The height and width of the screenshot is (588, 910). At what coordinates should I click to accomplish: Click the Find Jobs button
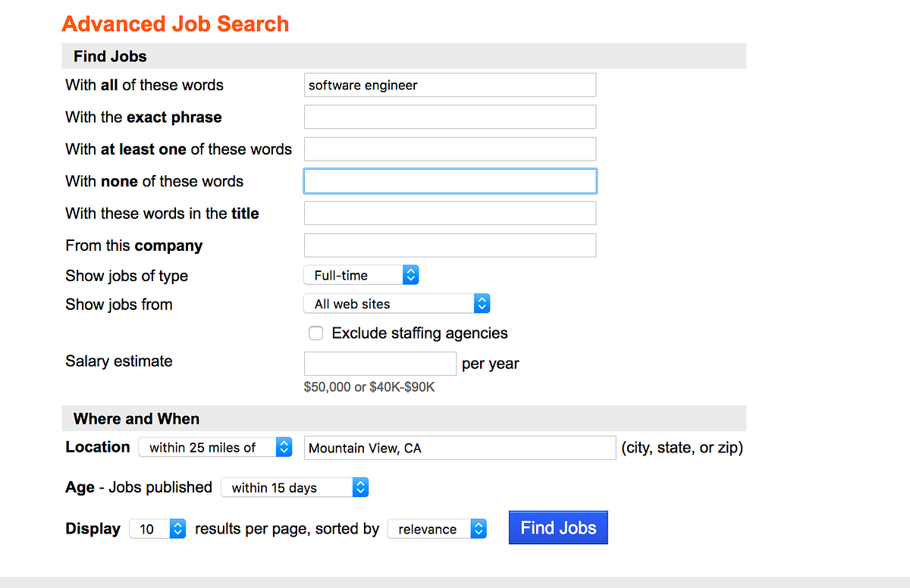click(x=558, y=528)
